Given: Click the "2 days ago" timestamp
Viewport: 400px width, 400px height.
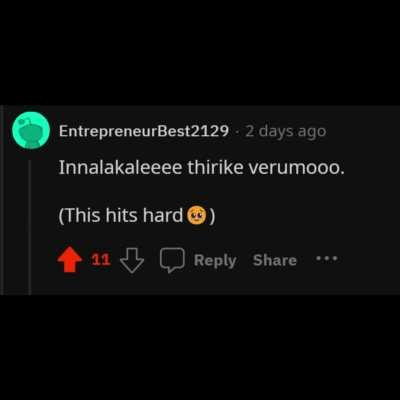Looking at the screenshot, I should click(285, 131).
